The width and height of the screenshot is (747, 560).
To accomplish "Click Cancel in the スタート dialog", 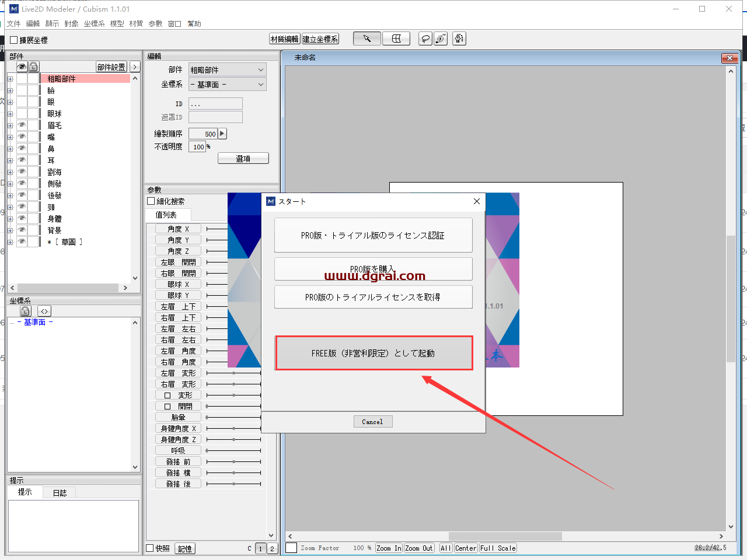I will [x=373, y=422].
